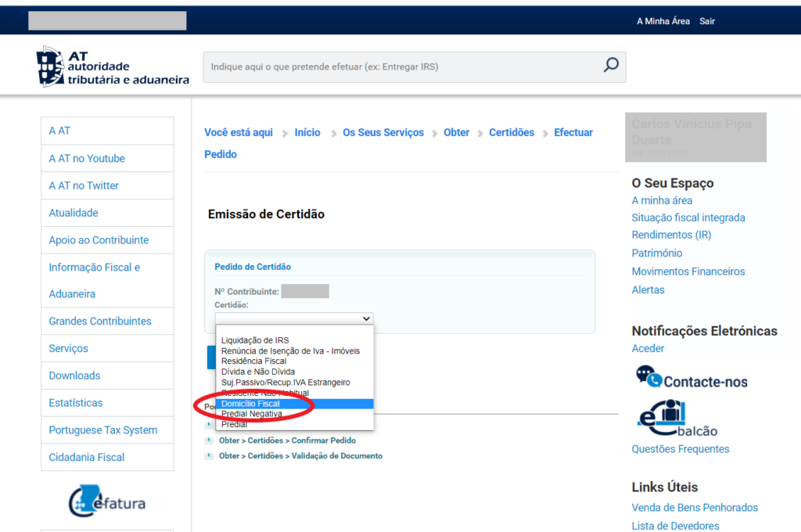Open Património link
Viewport: 801px width, 532px height.
657,253
